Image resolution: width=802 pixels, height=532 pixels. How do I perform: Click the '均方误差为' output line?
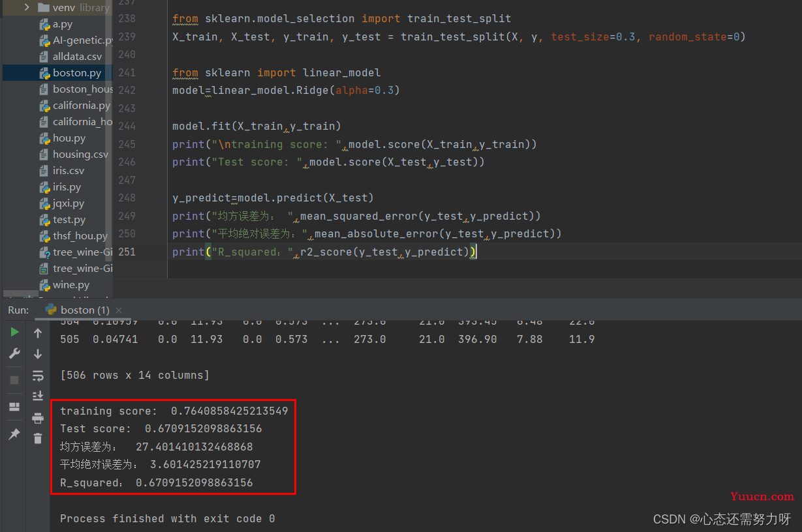click(157, 447)
